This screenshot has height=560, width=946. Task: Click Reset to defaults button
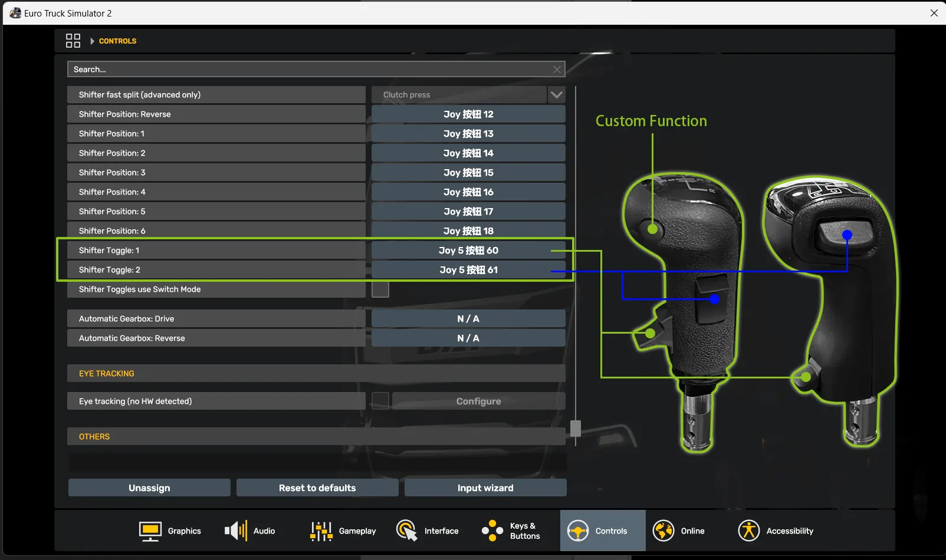tap(317, 488)
